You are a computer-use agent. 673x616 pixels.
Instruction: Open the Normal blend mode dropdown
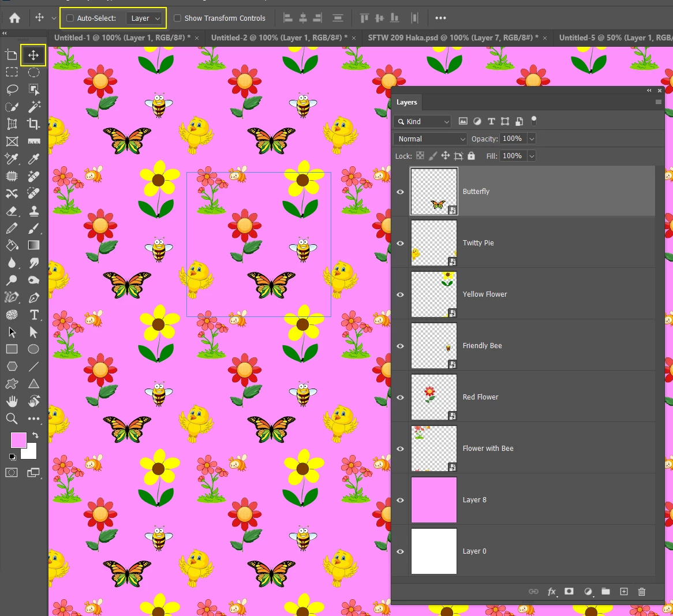(x=430, y=139)
